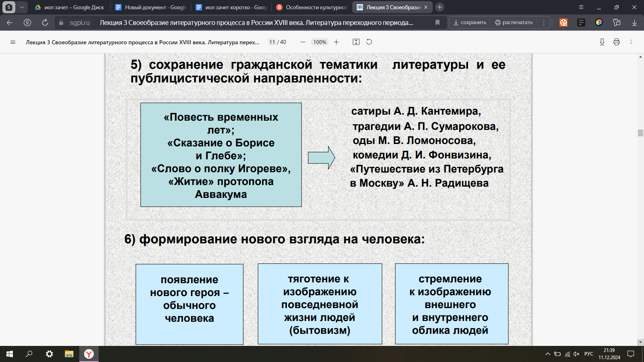Screen dimensions: 644x362
Task: Go back to the previous page
Action: pyautogui.click(x=10, y=23)
